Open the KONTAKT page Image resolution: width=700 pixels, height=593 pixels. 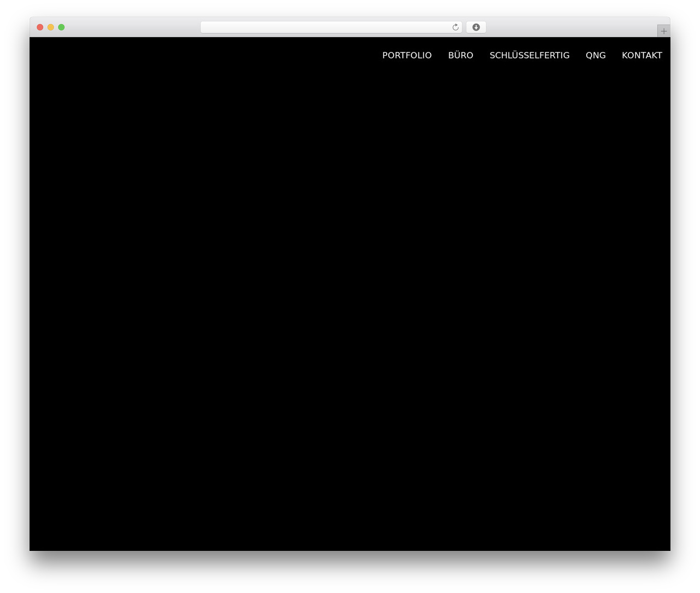coord(642,55)
